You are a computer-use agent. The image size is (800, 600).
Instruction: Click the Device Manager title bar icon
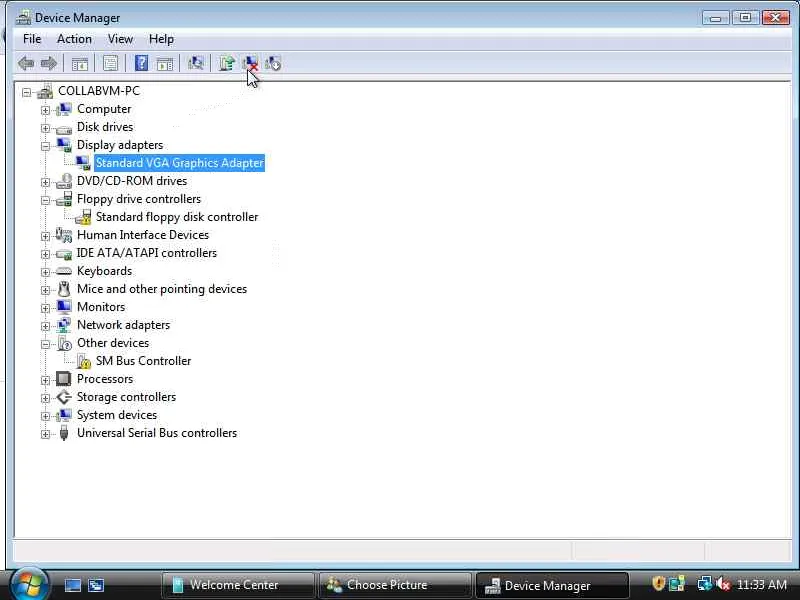(23, 17)
